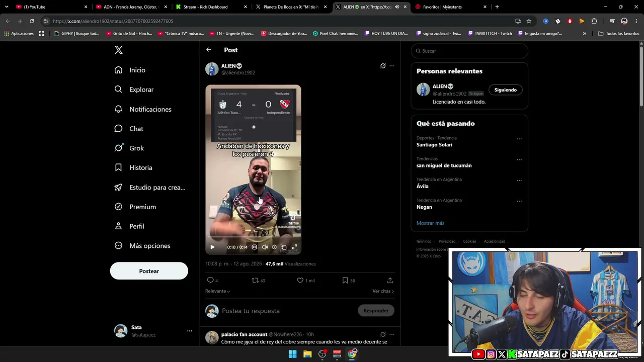Toggle video captions
Image resolution: width=644 pixels, height=362 pixels.
(x=254, y=247)
